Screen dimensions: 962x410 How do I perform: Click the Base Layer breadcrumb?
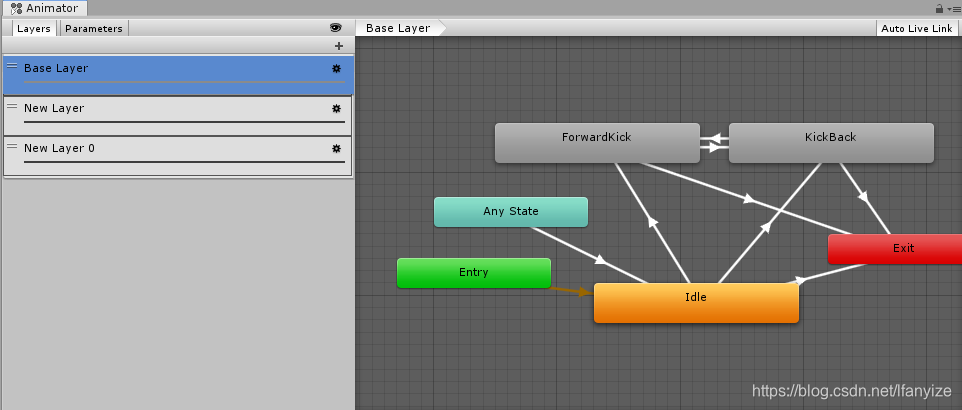tap(399, 28)
